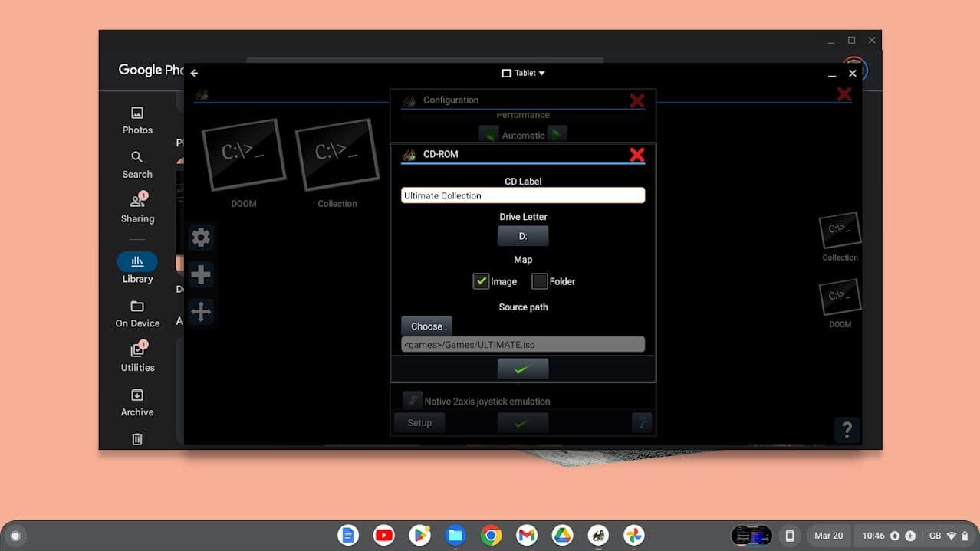The image size is (980, 551).
Task: Select the move arrows icon
Action: [x=201, y=311]
